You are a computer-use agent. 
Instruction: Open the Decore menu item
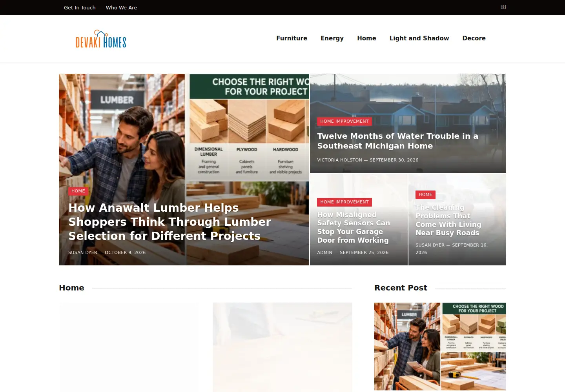point(474,38)
